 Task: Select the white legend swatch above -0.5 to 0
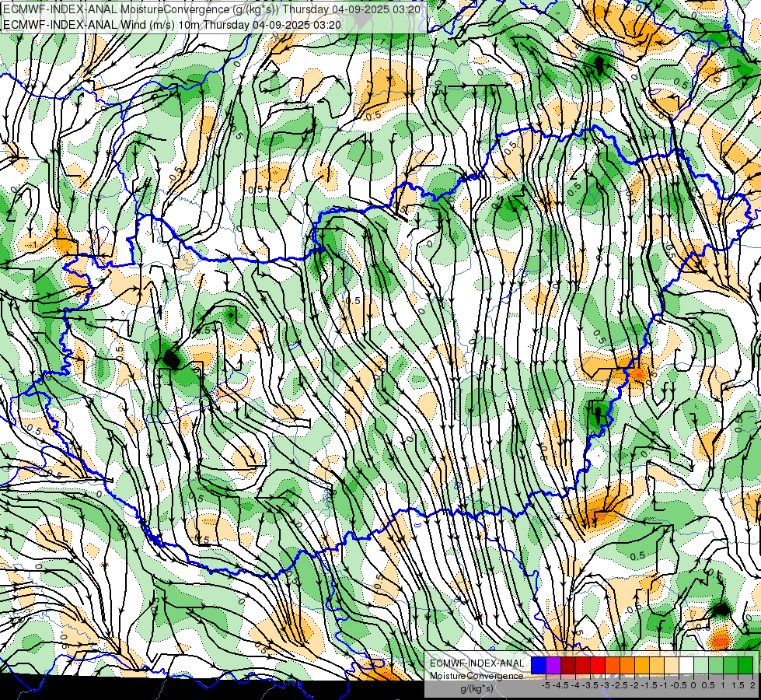(686, 666)
